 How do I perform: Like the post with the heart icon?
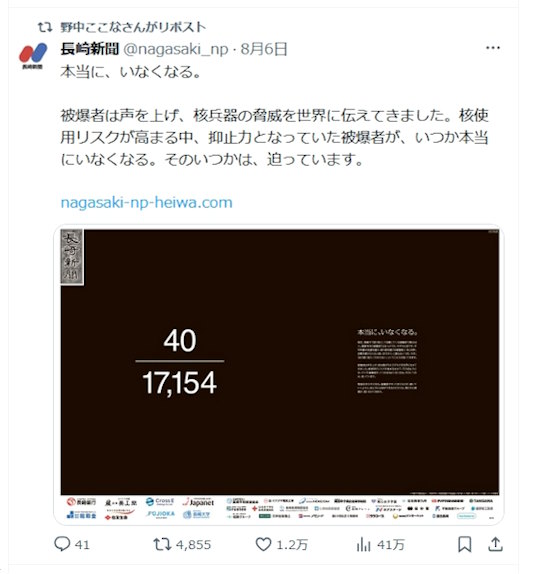point(263,544)
